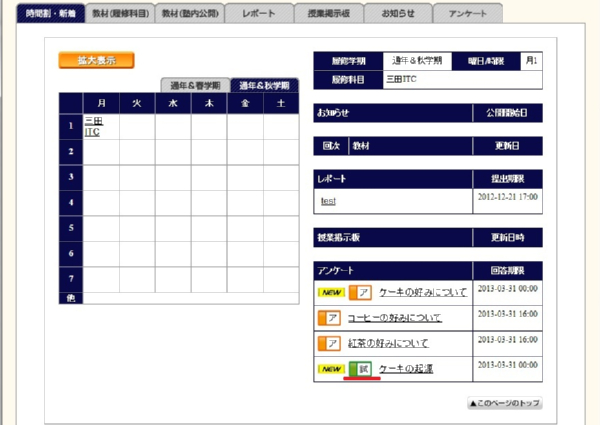Select the 通年&秋学期 timetable tab
This screenshot has height=425, width=600.
coord(265,86)
